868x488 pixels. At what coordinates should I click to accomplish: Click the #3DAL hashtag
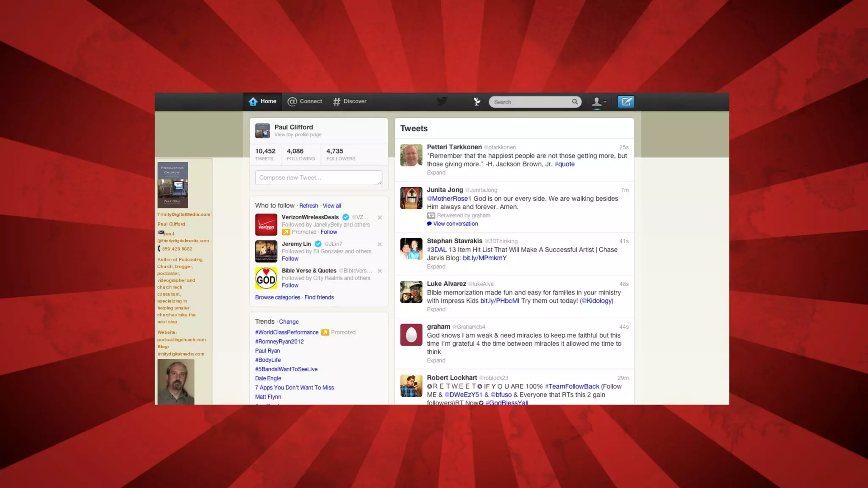pos(437,250)
